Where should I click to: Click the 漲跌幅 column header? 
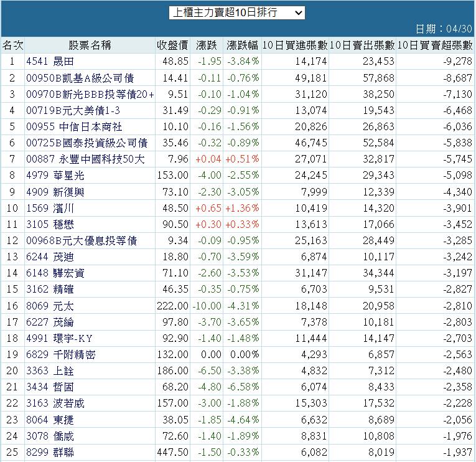242,45
